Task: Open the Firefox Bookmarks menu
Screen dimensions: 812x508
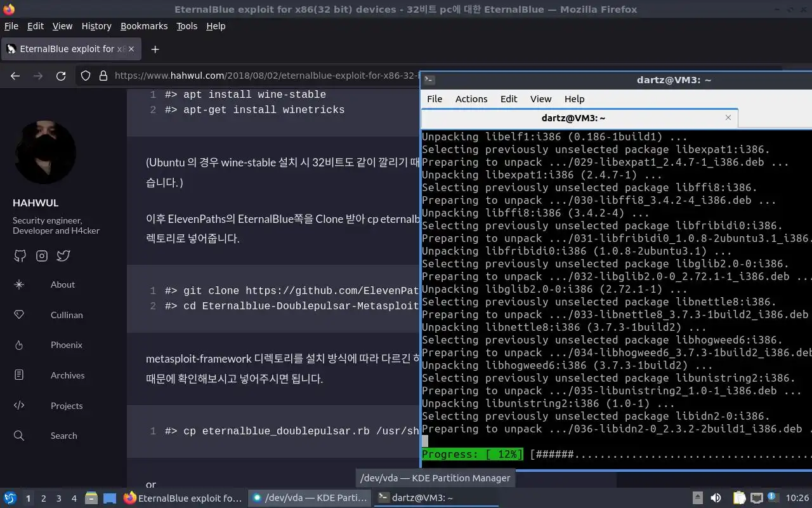Action: point(144,26)
